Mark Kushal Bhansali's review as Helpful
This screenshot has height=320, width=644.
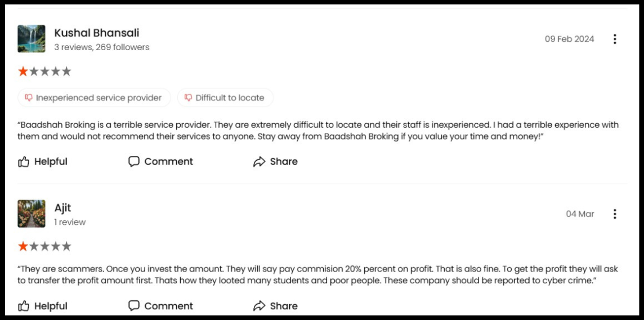point(43,162)
